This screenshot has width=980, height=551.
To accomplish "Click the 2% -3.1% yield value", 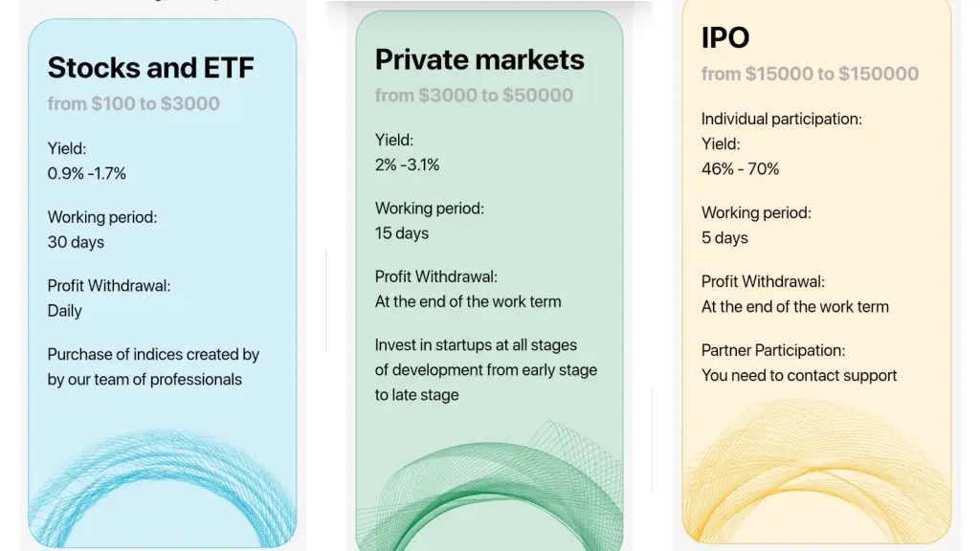I will click(407, 165).
